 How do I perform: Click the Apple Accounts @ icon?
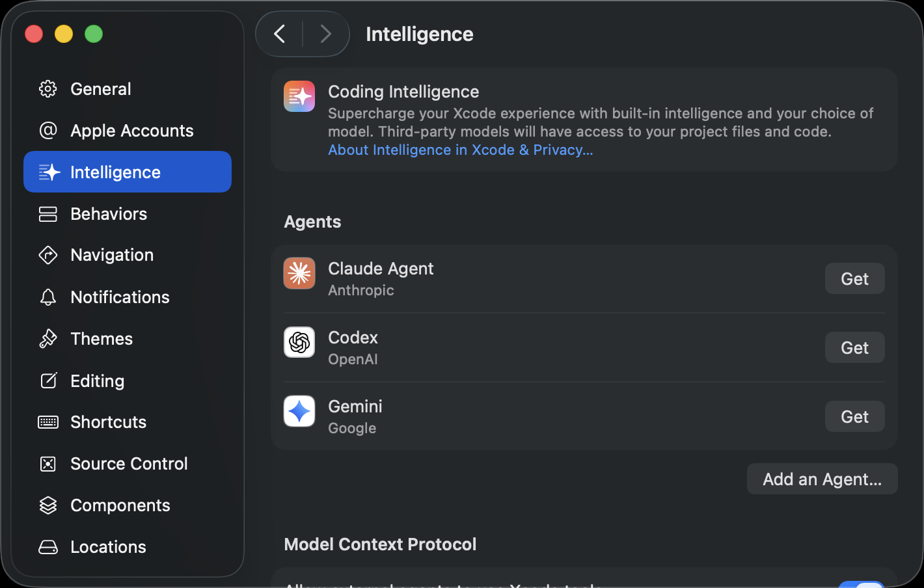pos(48,130)
